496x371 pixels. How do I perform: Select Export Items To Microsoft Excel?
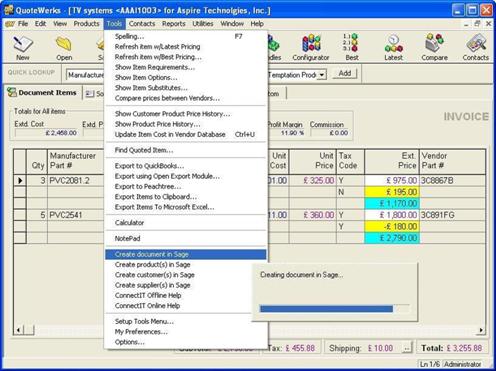pyautogui.click(x=186, y=207)
